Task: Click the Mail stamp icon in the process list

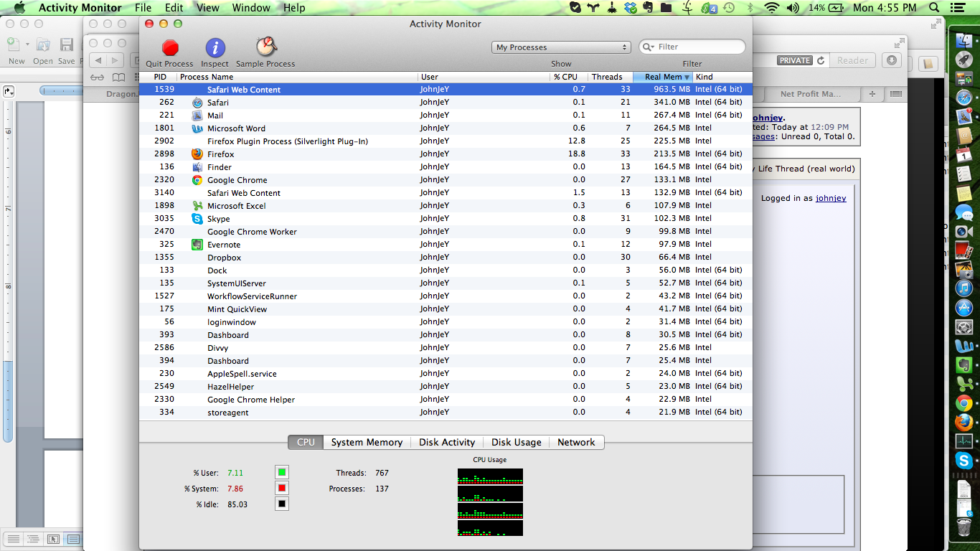Action: pos(197,116)
